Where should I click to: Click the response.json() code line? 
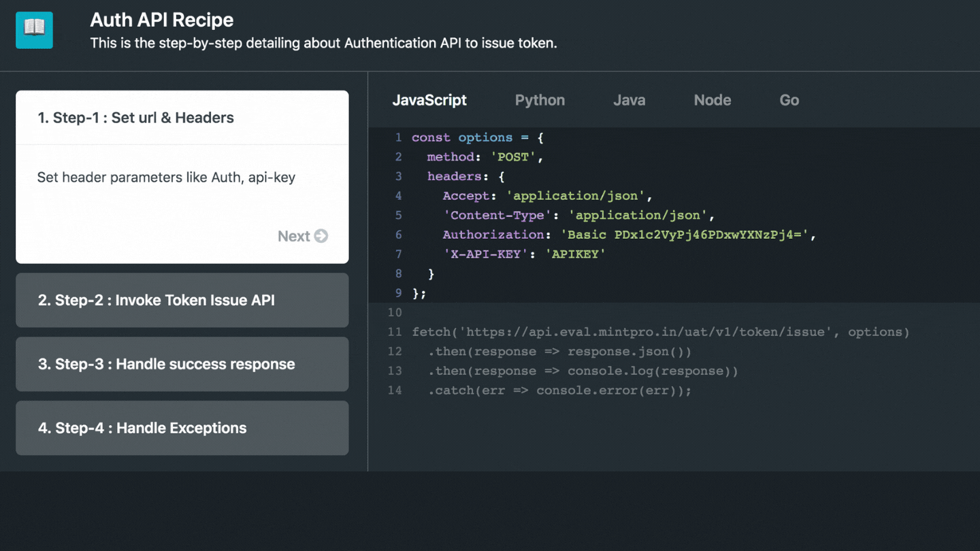coord(559,352)
